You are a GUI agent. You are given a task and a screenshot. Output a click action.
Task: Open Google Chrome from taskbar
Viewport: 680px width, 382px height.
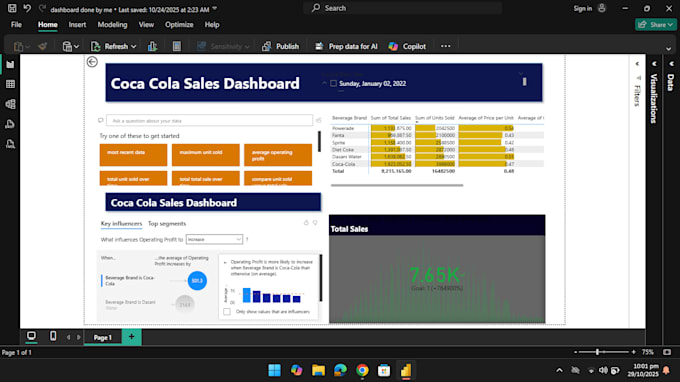[362, 370]
